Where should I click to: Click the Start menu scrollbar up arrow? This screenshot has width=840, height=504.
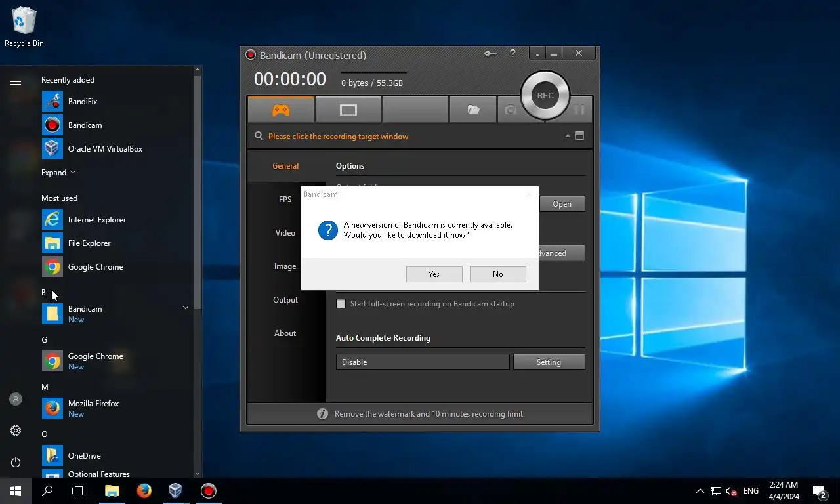(x=198, y=70)
